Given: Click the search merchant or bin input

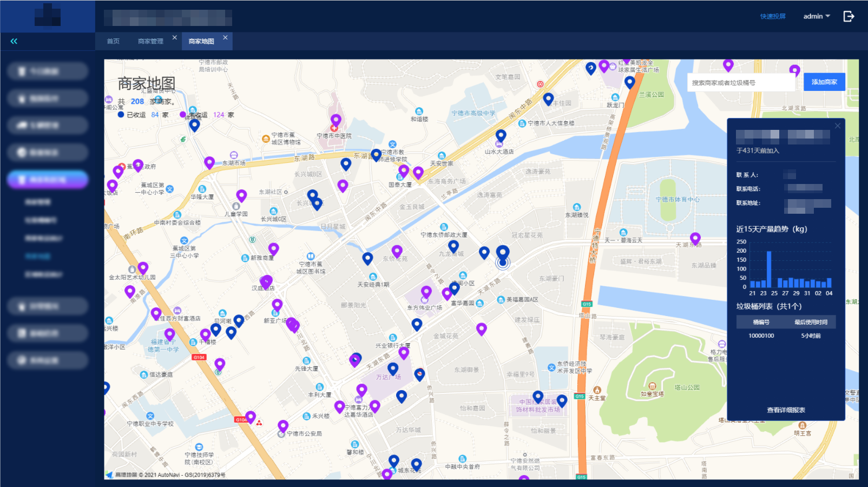Looking at the screenshot, I should (741, 83).
